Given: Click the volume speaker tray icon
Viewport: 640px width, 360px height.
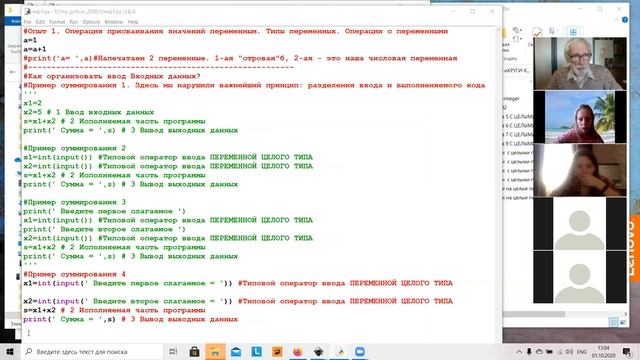Looking at the screenshot, I should point(569,352).
